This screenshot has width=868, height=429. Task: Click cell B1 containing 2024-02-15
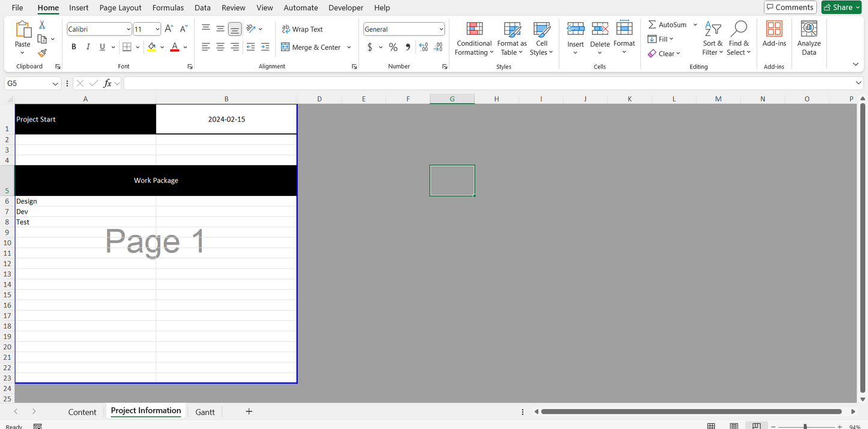[226, 119]
